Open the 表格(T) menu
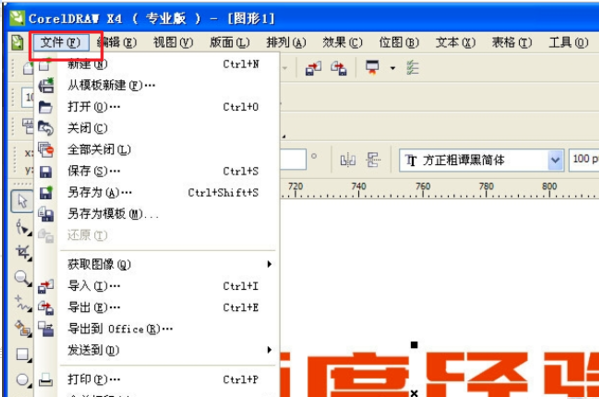The image size is (599, 399). (512, 42)
